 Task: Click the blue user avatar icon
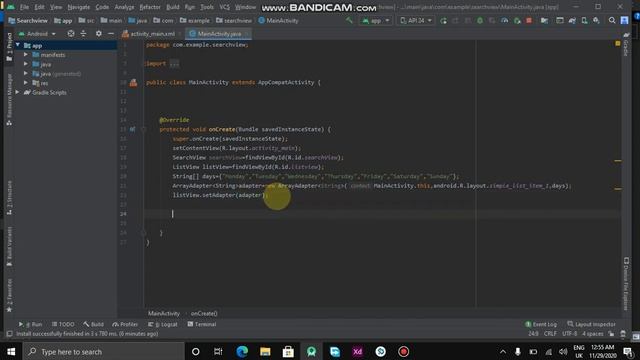tap(624, 20)
